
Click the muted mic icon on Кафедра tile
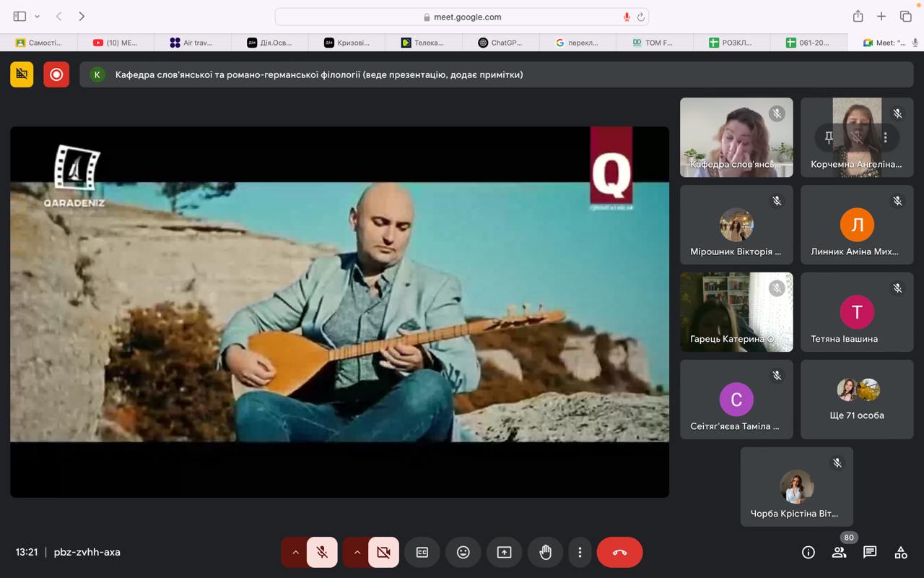[x=777, y=113]
